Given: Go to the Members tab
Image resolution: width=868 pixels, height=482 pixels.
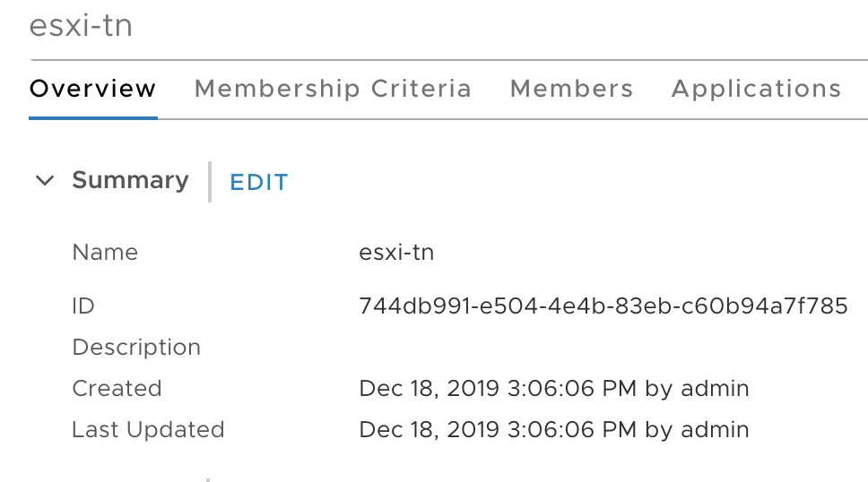Looking at the screenshot, I should coord(571,89).
